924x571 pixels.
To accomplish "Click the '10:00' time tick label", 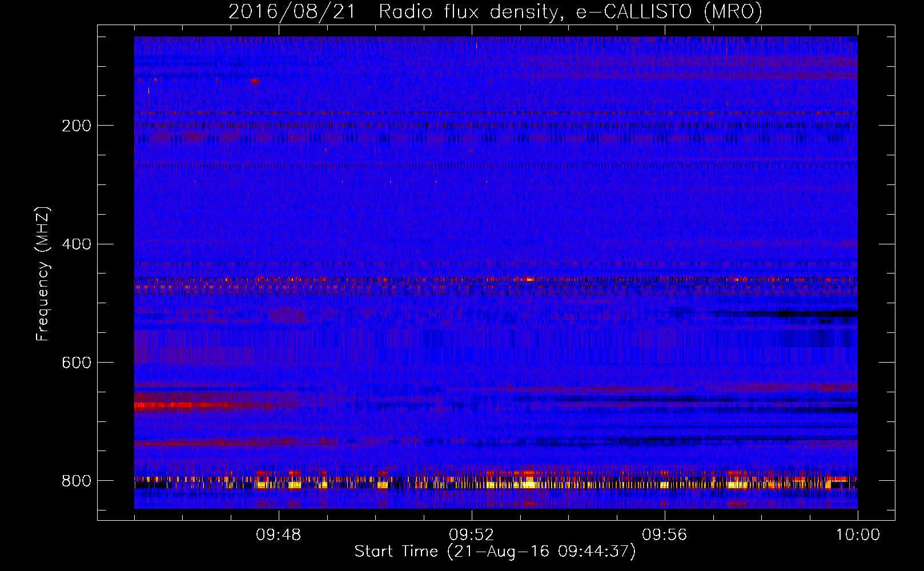I will [858, 535].
